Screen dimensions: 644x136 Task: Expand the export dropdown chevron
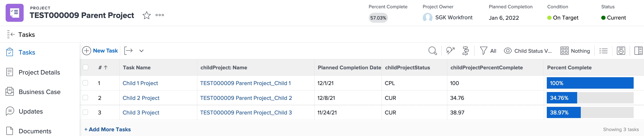tap(142, 51)
